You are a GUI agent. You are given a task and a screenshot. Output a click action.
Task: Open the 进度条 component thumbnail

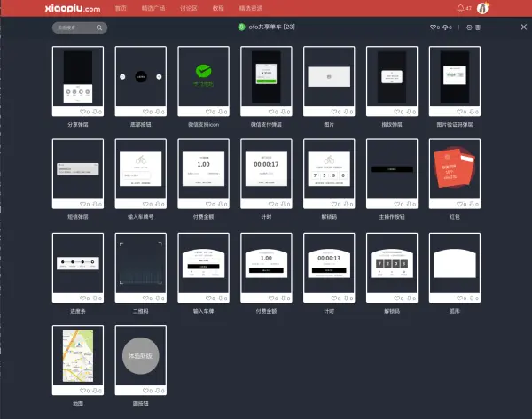click(78, 263)
